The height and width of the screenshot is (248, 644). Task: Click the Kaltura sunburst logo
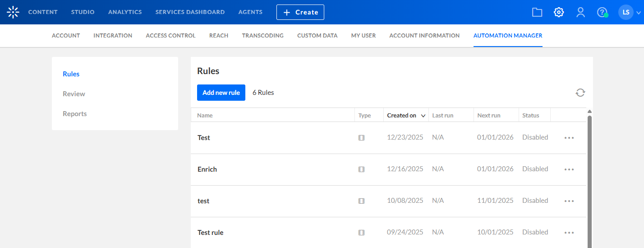13,12
